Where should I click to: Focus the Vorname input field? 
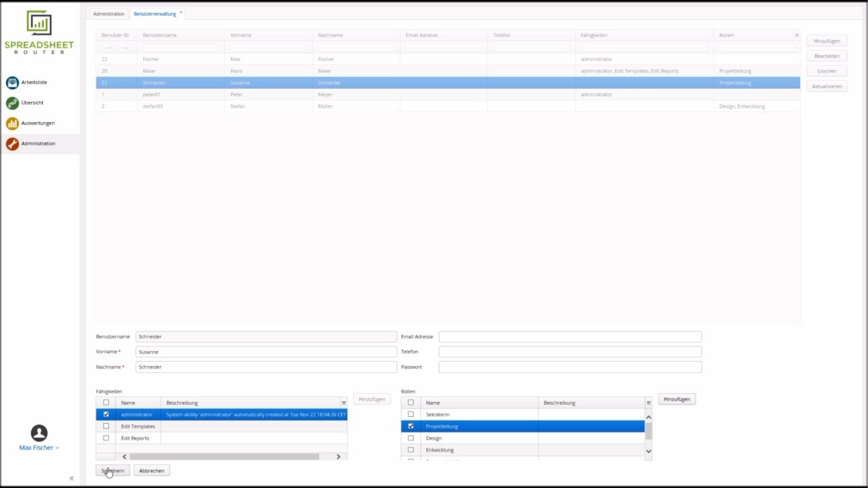point(266,352)
